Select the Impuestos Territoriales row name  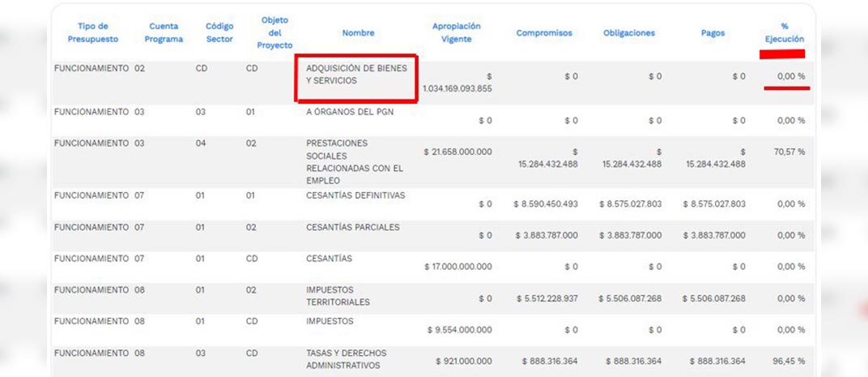(x=338, y=296)
